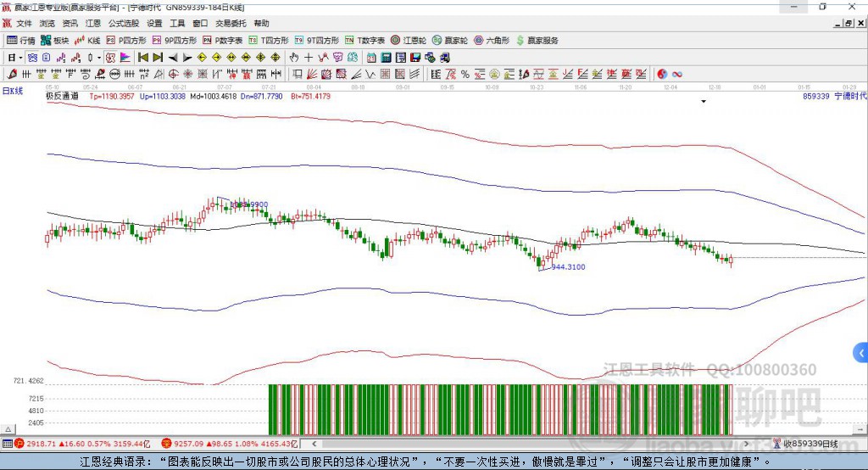Open the 资讯 menu
Viewport: 868px width, 470px height.
(x=70, y=23)
